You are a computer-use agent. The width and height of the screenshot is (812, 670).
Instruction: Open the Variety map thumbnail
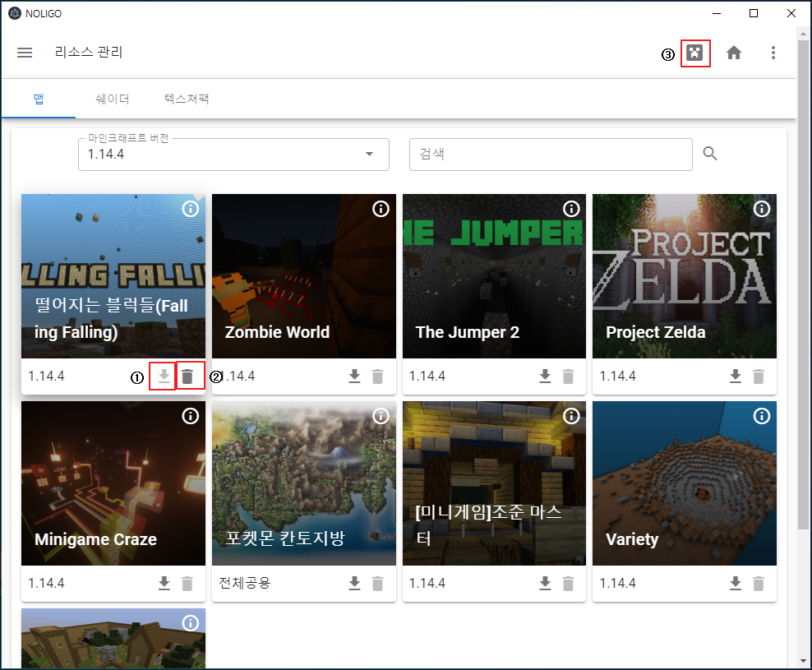pos(685,483)
